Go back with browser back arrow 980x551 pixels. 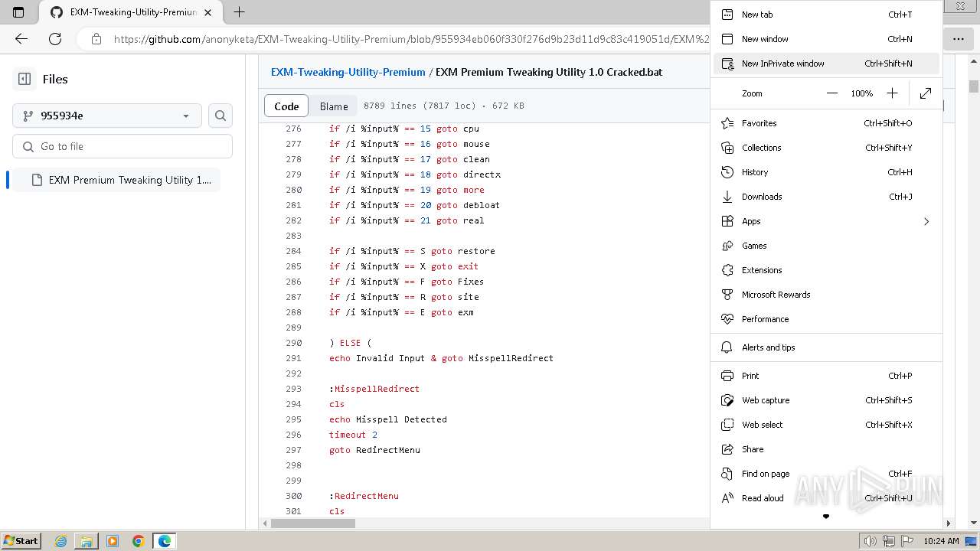21,38
